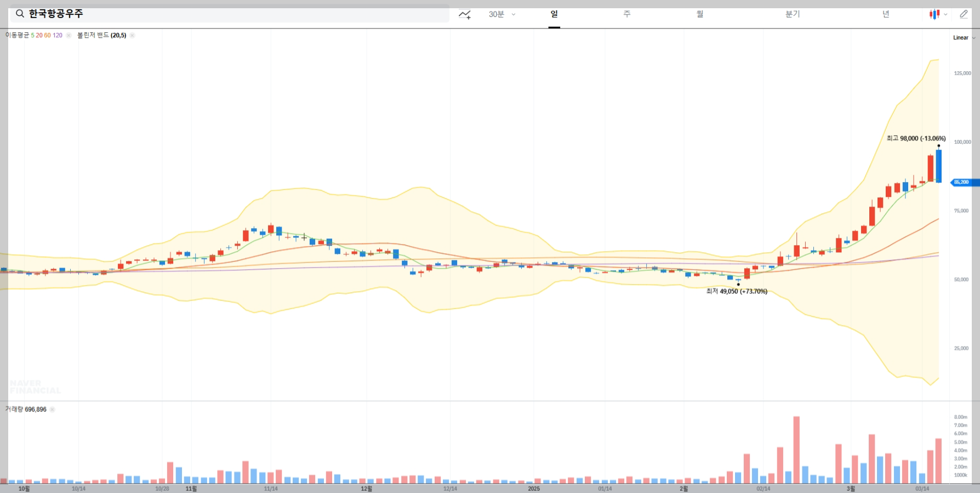Click the 최고 98,000 high marker

point(916,139)
